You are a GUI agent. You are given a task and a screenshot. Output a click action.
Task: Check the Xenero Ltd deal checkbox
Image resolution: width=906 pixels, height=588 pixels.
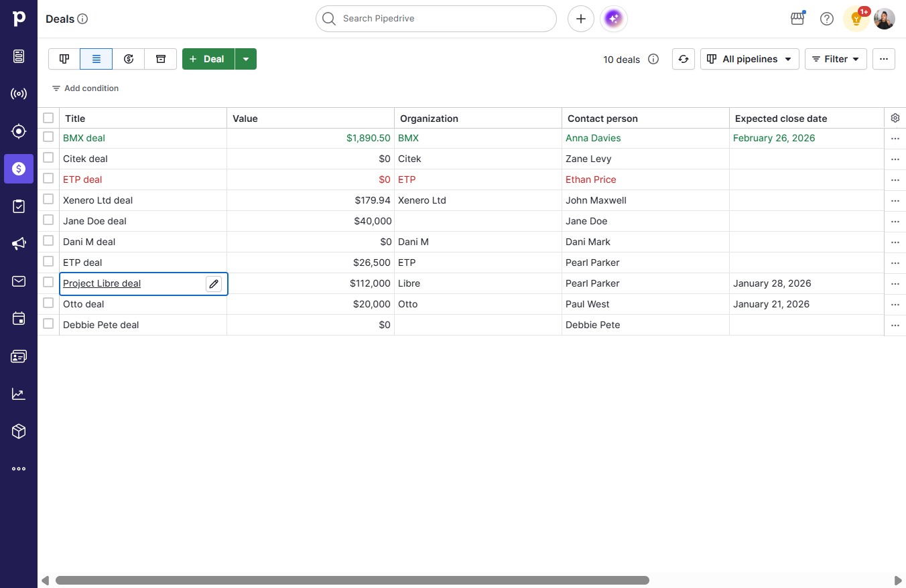[x=48, y=199]
